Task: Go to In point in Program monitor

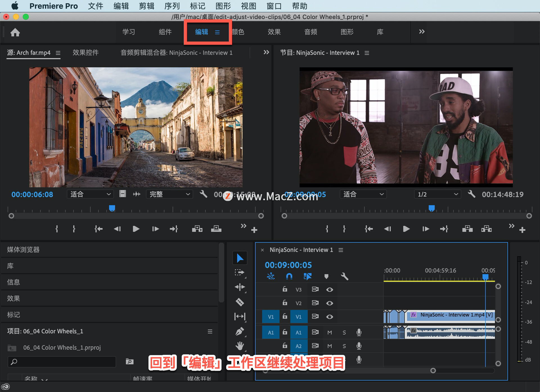Action: [369, 229]
